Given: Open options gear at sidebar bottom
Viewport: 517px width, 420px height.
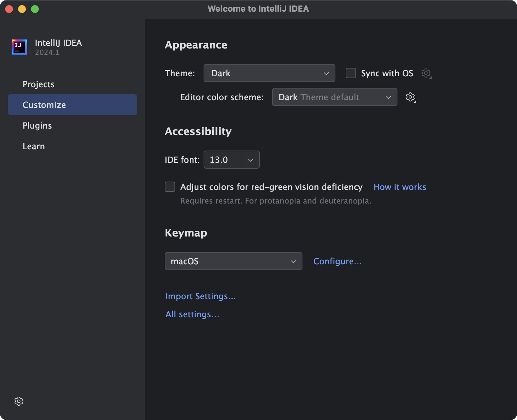Looking at the screenshot, I should (19, 401).
